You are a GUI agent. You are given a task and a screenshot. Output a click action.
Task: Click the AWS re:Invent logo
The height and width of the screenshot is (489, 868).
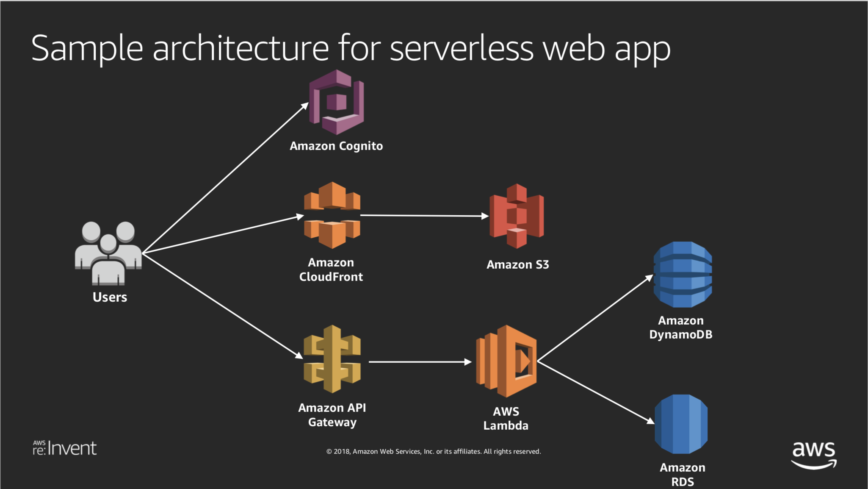(65, 448)
